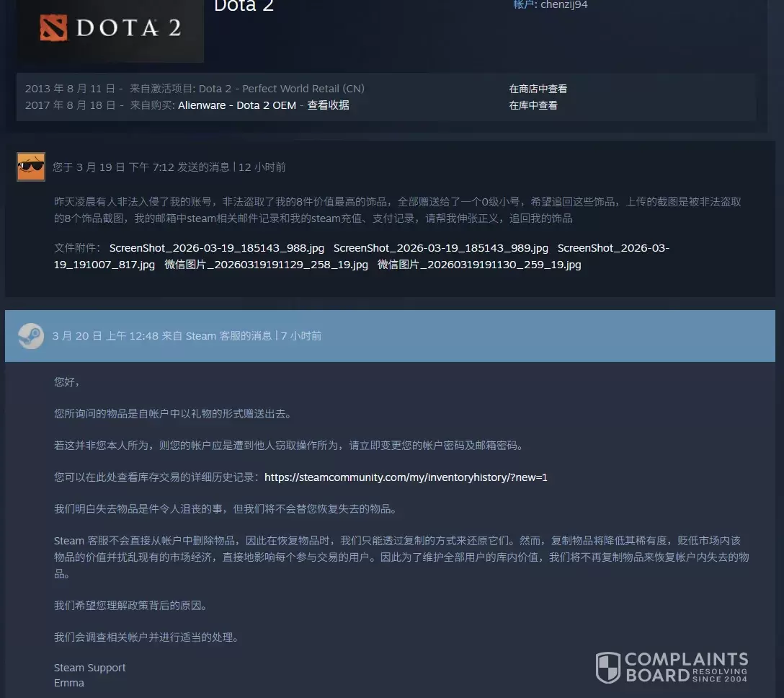Click Dota 2 - Perfect World Retail (CN) entry

(281, 89)
